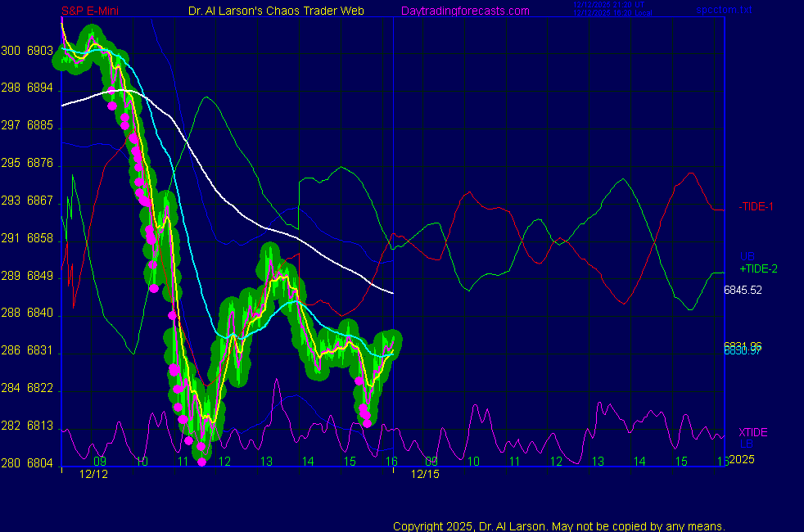
Task: Click the red -TIDE-1 legend label
Action: coord(756,206)
